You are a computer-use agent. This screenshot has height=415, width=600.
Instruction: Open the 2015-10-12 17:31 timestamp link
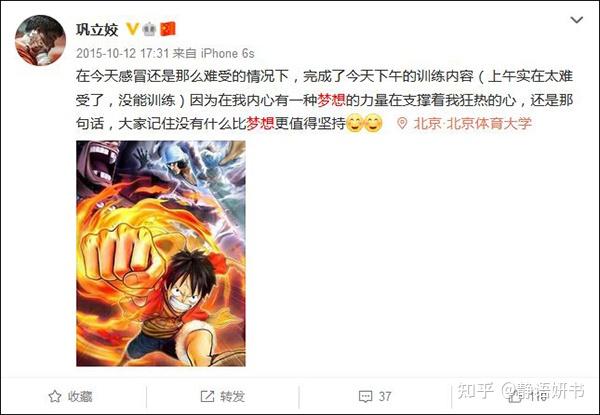pos(122,53)
